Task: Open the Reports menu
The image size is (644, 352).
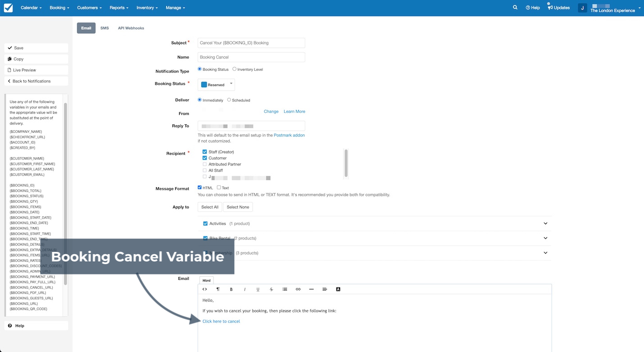Action: (119, 8)
